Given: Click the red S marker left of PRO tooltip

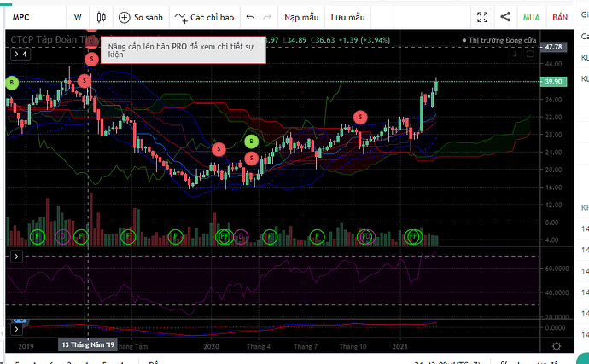Looking at the screenshot, I should point(91,59).
